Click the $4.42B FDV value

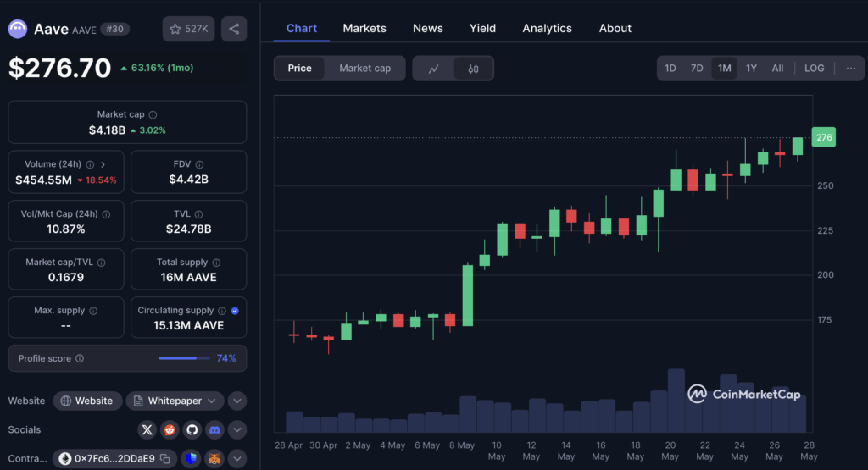pyautogui.click(x=189, y=180)
